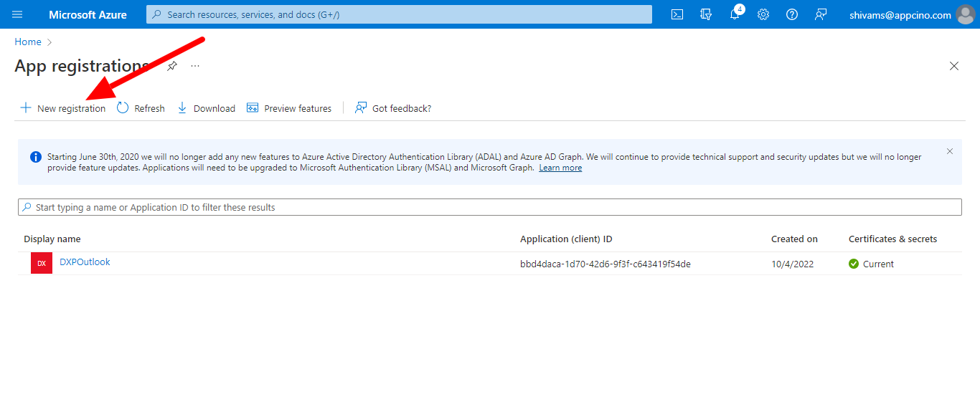Go to Home breadcrumb
This screenshot has height=407, width=980.
tap(28, 42)
